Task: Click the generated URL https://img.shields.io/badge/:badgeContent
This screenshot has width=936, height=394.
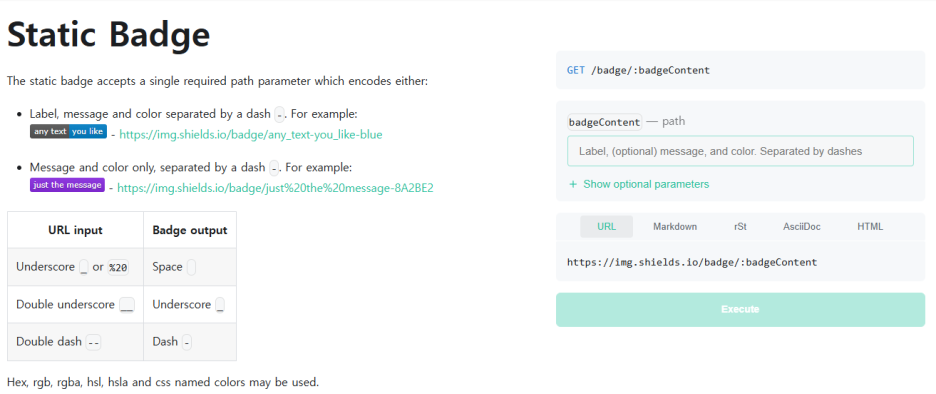Action: 692,262
